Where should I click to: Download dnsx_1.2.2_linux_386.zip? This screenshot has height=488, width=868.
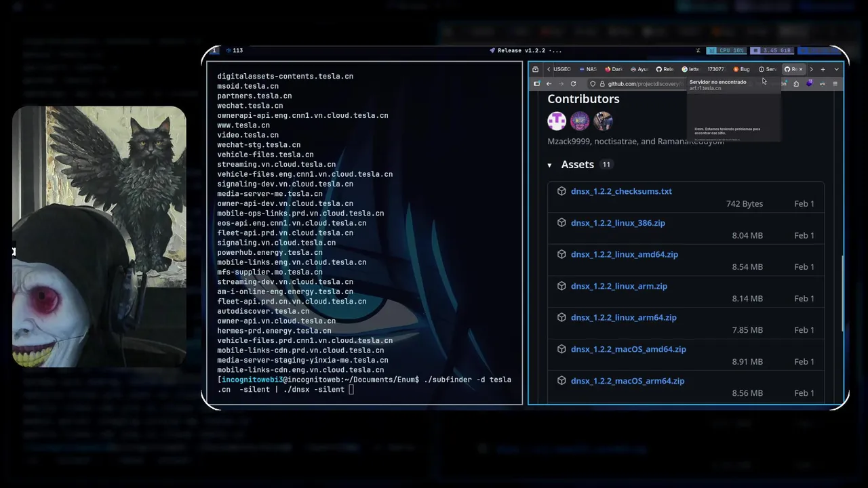point(618,223)
